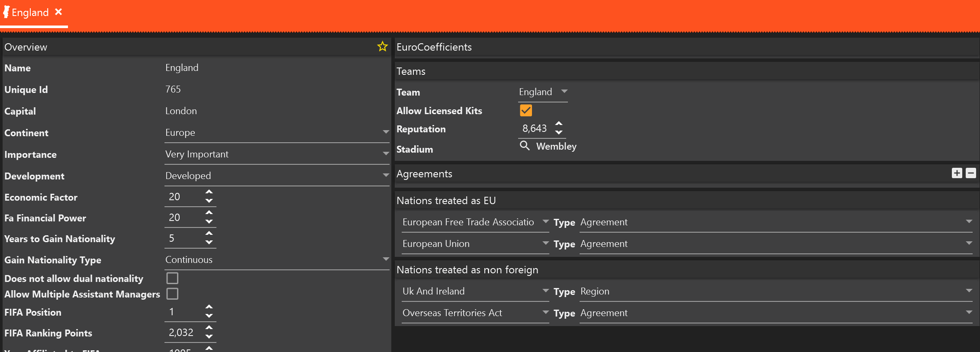Open the Continent dropdown

point(277,133)
